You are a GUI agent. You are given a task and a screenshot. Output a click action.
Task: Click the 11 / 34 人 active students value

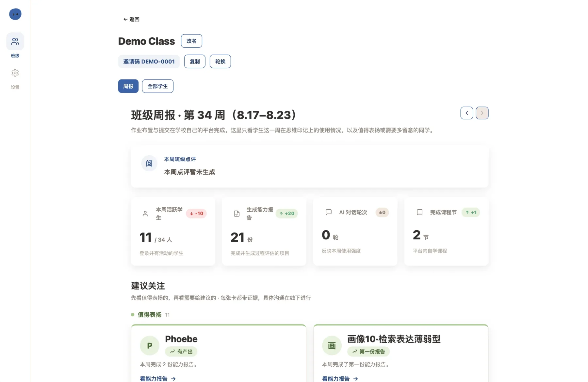155,237
